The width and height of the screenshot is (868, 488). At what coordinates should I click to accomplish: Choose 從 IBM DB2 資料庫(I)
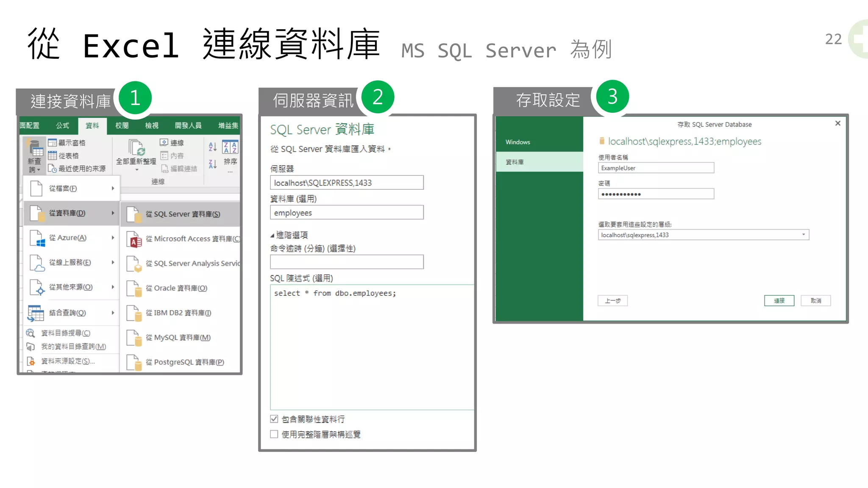[x=181, y=313]
